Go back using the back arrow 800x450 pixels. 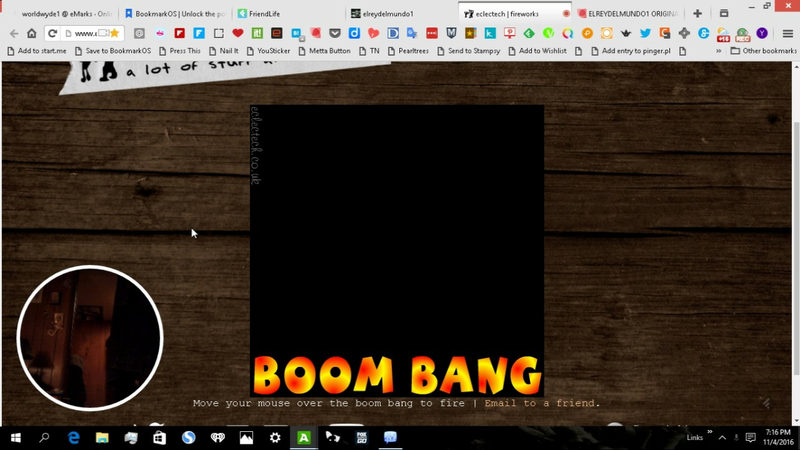tap(13, 33)
